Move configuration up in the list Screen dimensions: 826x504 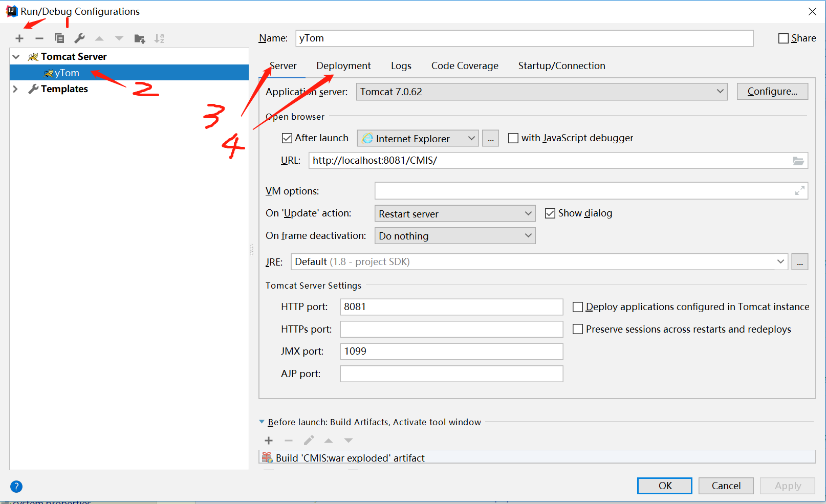click(x=99, y=38)
